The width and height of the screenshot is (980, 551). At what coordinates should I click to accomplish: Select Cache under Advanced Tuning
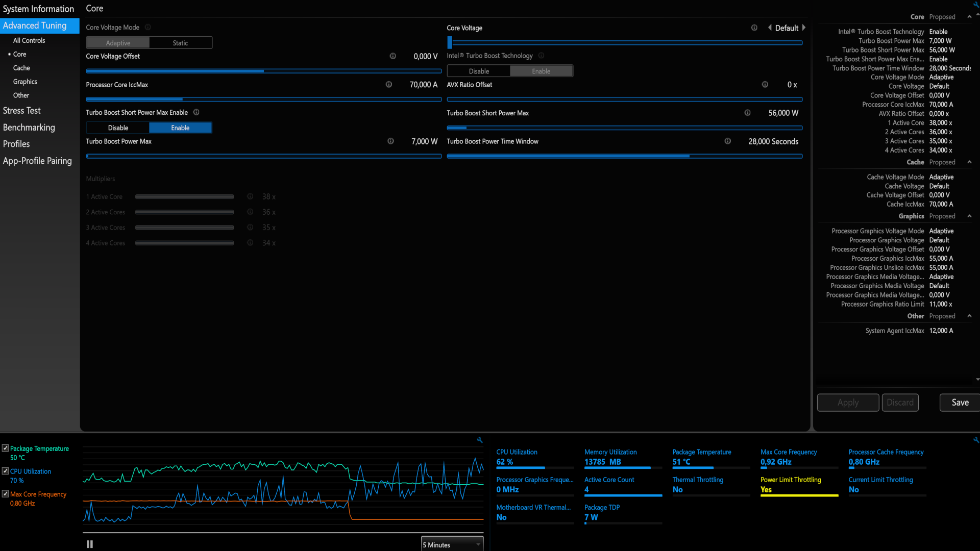21,68
